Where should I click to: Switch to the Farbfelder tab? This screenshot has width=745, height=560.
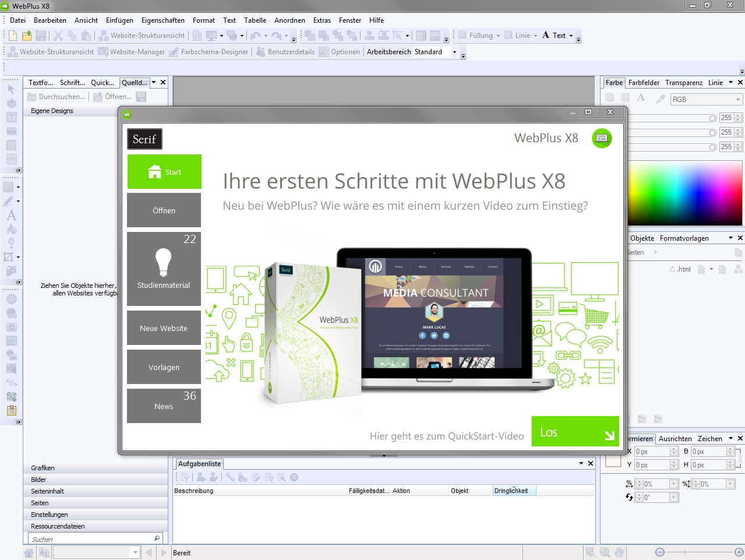(x=644, y=82)
